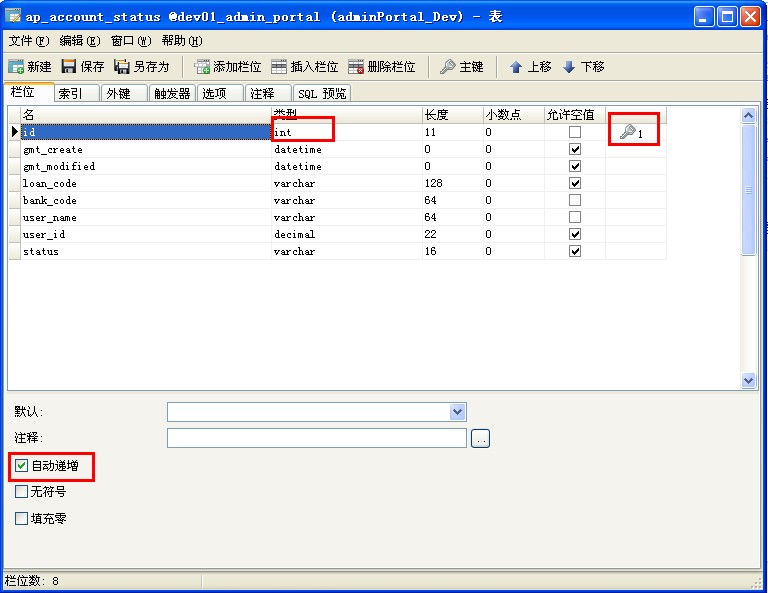The width and height of the screenshot is (768, 593).
Task: Click the 允许空值 column header
Action: coord(575,115)
